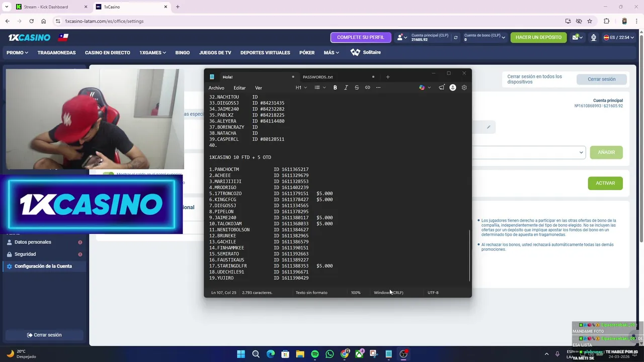Click Cerrar sesión in sidebar
The height and width of the screenshot is (362, 644).
pyautogui.click(x=44, y=335)
